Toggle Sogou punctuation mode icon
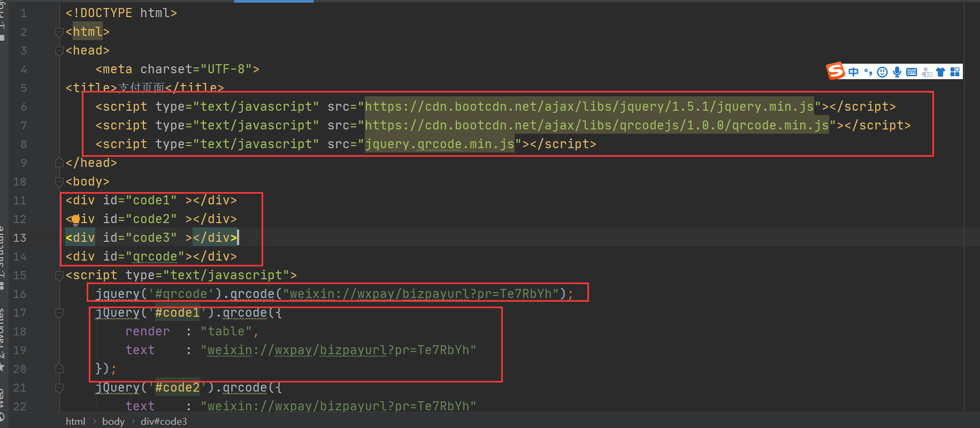 (x=868, y=72)
